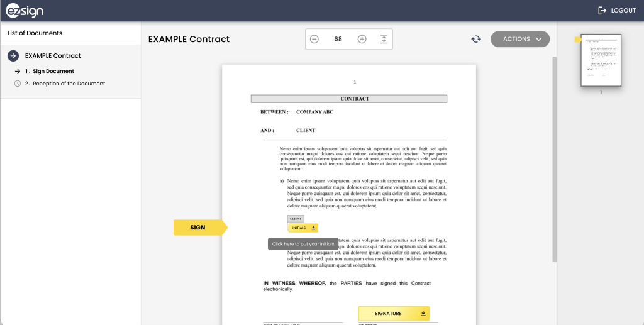Click the fit-to-height zoom icon
This screenshot has height=325, width=644.
pyautogui.click(x=384, y=39)
